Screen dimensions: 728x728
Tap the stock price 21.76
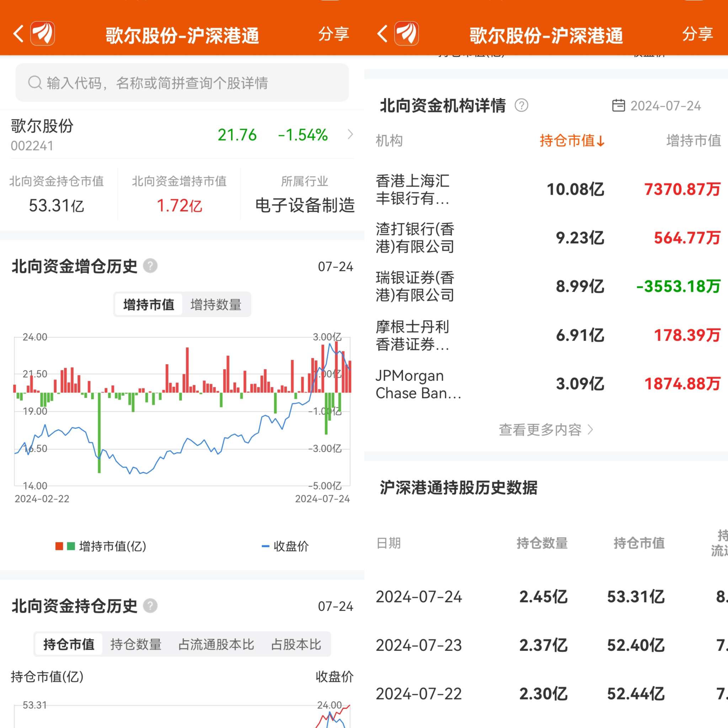point(237,135)
